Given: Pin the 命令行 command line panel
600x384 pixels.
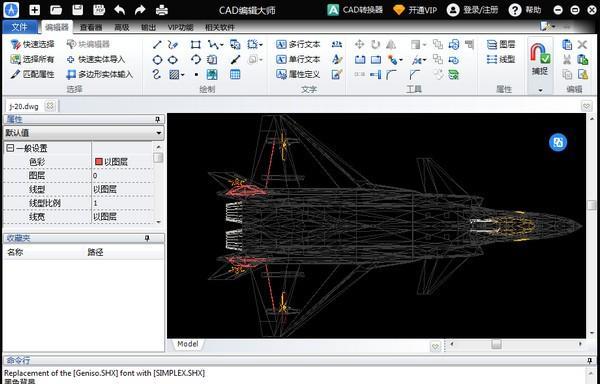Looking at the screenshot, I should tap(590, 360).
